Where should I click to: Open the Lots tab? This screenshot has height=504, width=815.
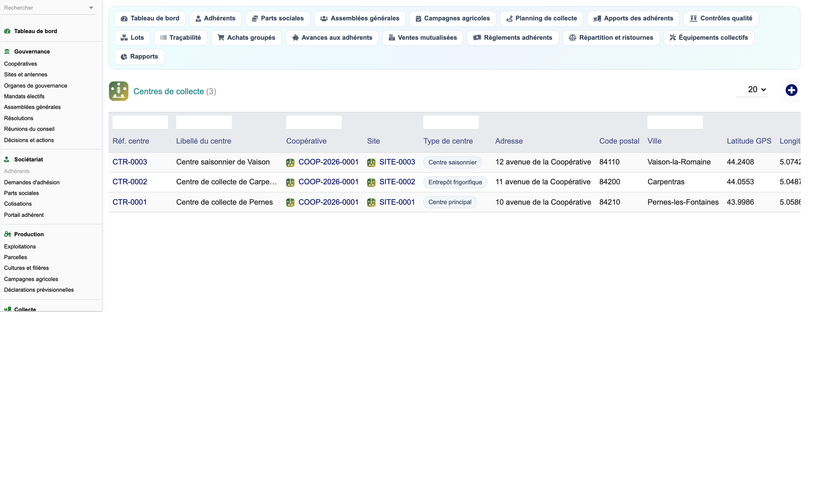click(x=132, y=38)
